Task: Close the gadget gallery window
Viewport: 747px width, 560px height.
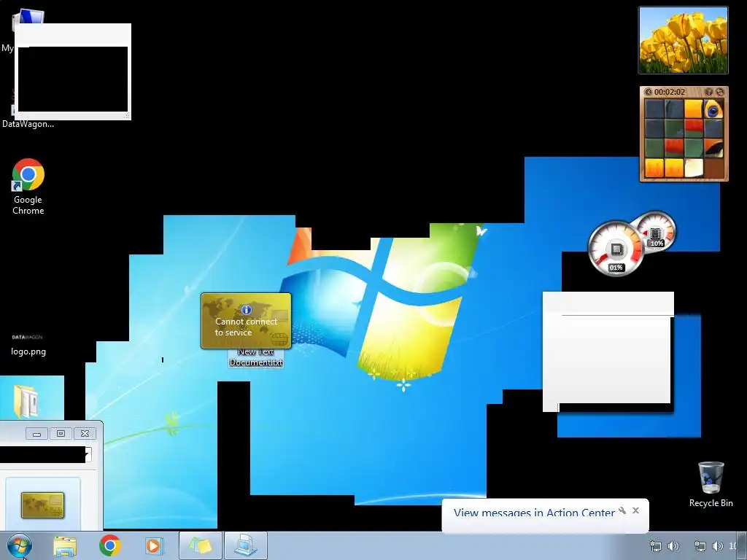Action: [85, 433]
